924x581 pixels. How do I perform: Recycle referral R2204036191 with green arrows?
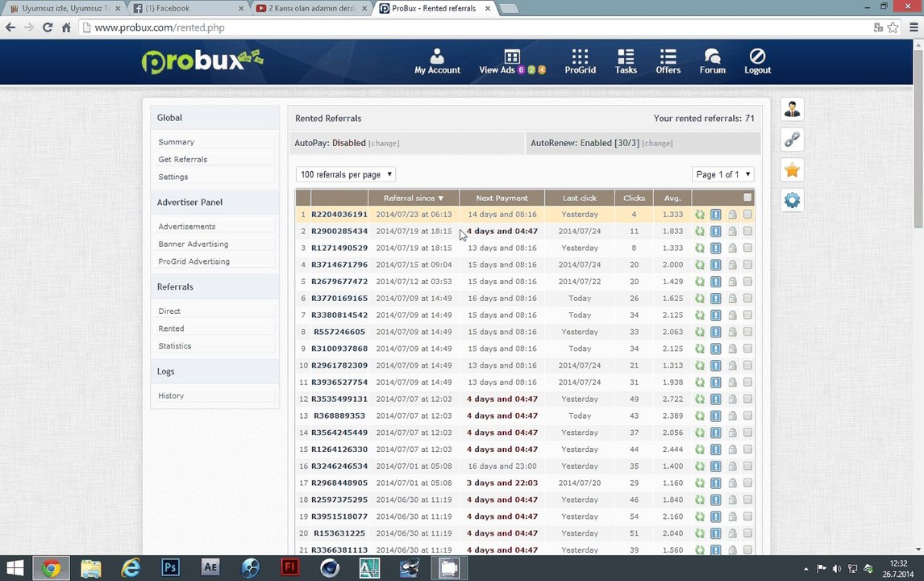[x=700, y=215]
